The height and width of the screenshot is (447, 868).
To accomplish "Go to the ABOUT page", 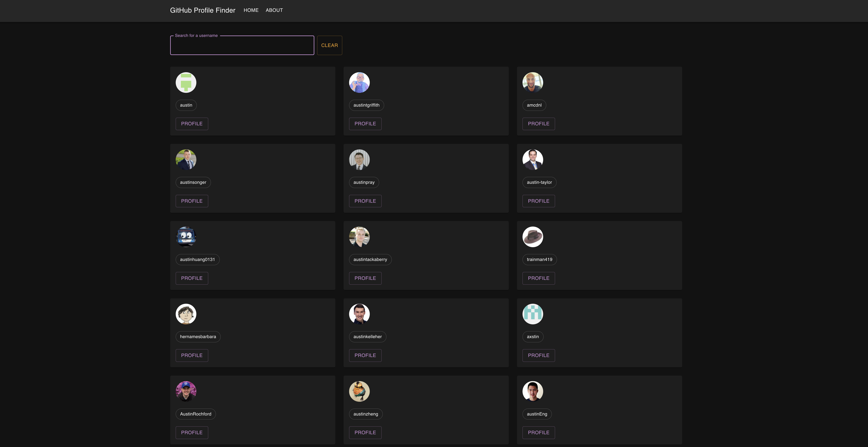I will click(x=274, y=11).
